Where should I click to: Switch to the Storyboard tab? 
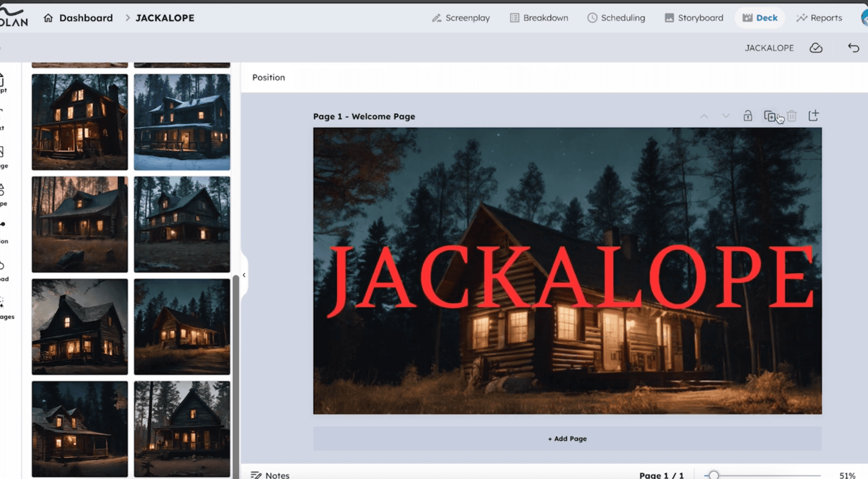coord(693,18)
